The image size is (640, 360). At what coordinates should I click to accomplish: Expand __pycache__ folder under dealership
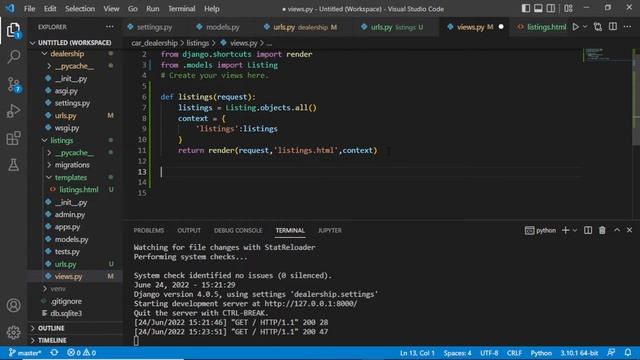click(x=74, y=66)
